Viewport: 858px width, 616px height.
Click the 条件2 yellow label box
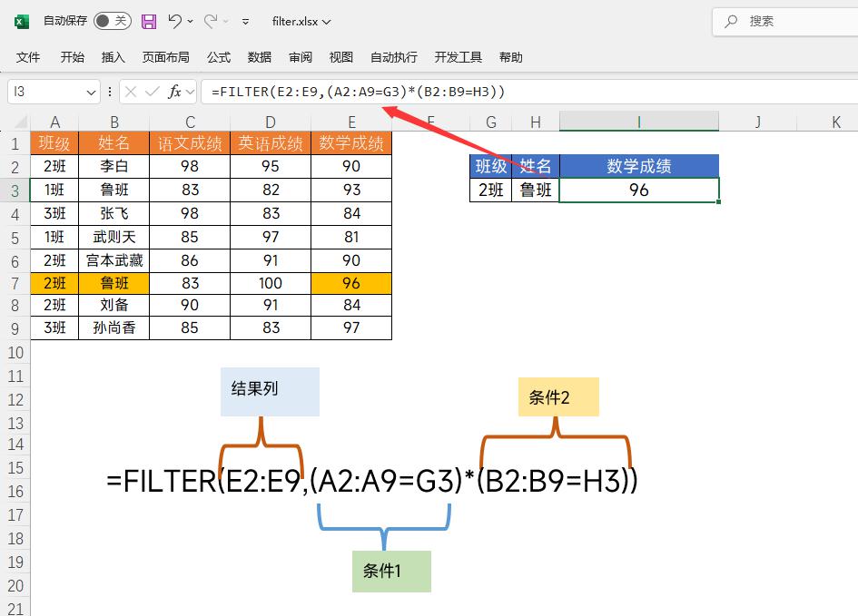558,396
